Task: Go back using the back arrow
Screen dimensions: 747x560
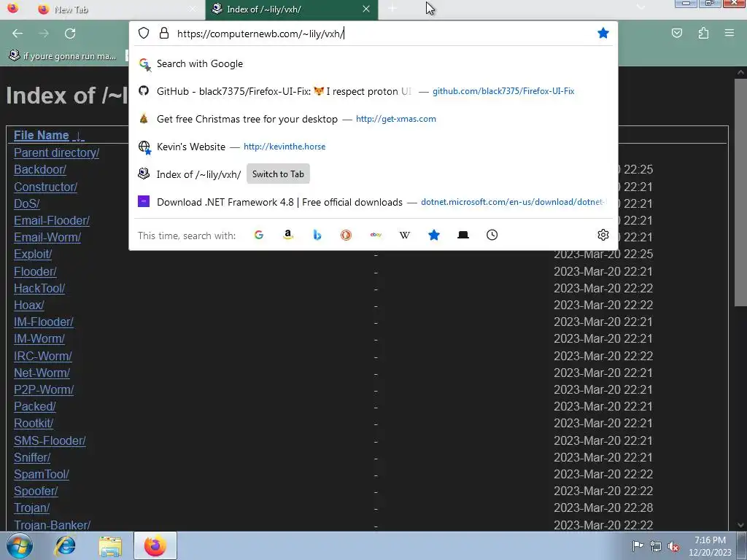Action: (x=18, y=34)
